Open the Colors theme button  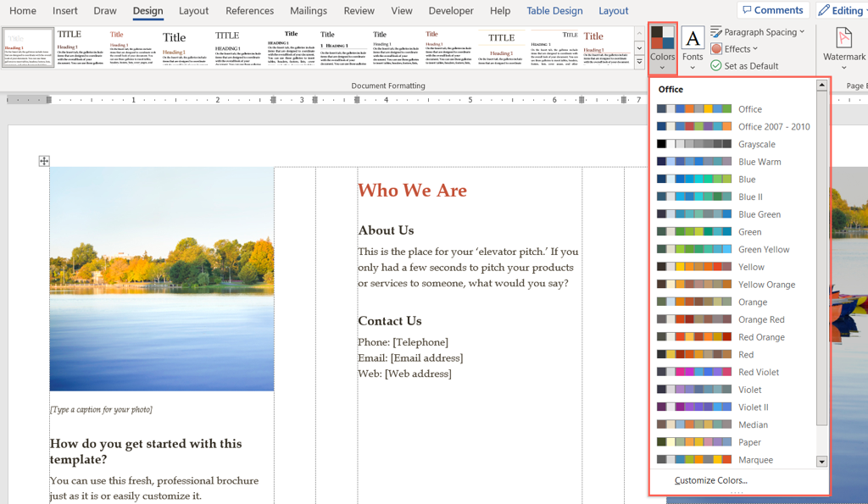click(662, 47)
